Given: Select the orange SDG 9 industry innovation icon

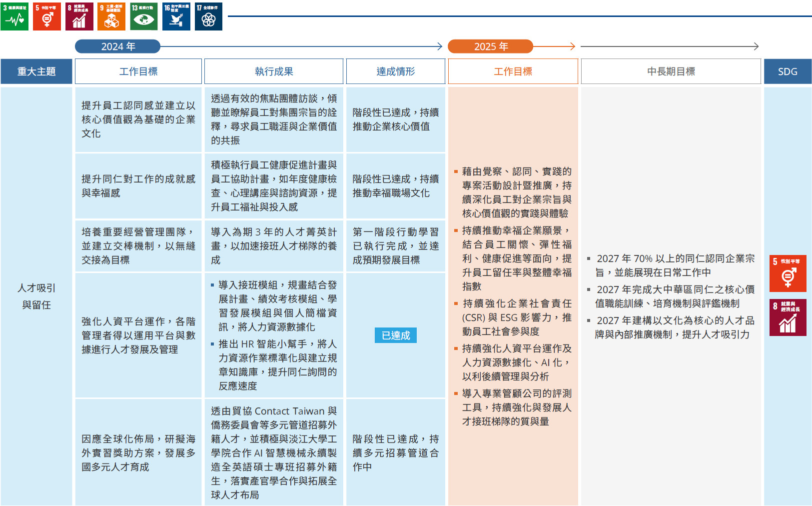Looking at the screenshot, I should click(x=111, y=16).
